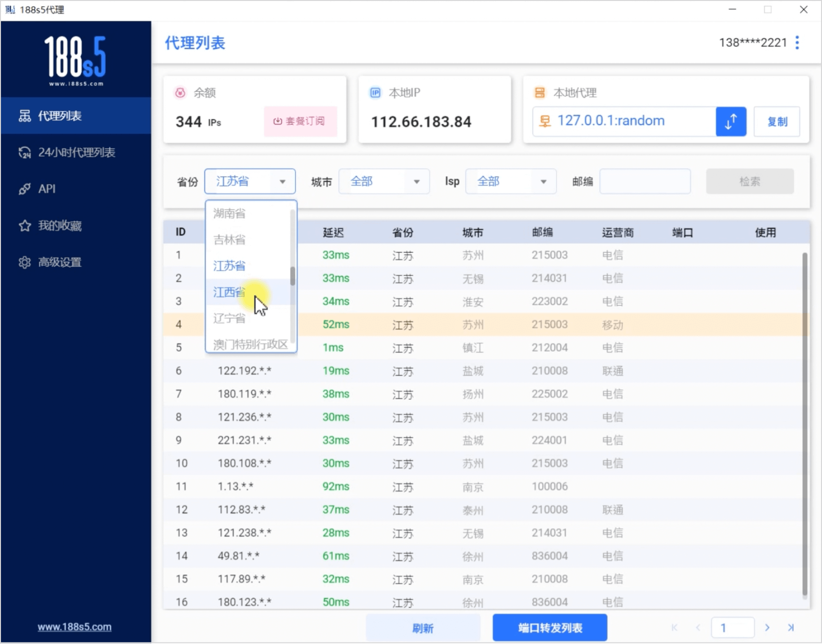Click the 138****2221 account label

tap(753, 43)
